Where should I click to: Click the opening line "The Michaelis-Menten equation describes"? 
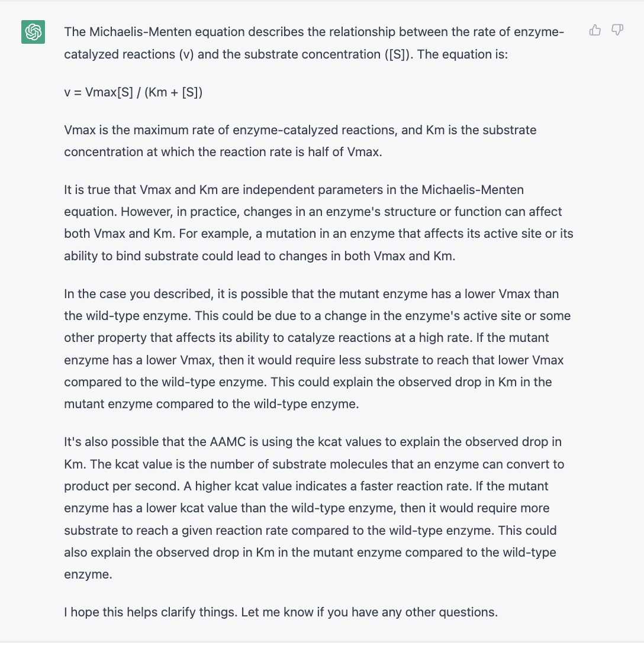click(314, 32)
